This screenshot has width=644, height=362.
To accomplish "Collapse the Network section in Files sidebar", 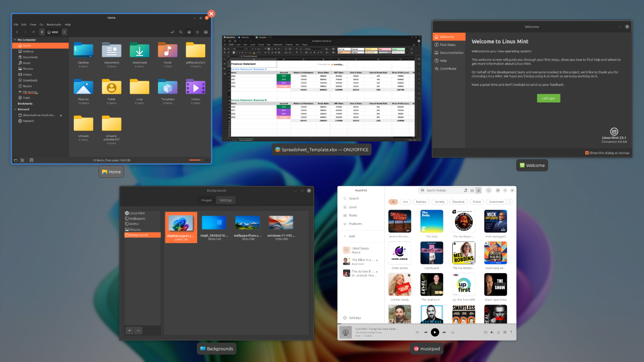I will pyautogui.click(x=15, y=109).
